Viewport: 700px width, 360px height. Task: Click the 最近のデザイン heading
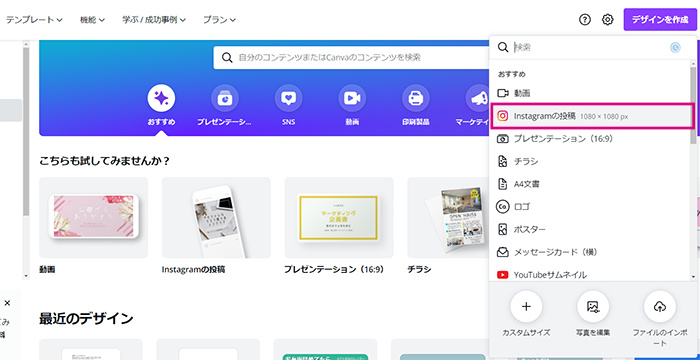tap(86, 318)
